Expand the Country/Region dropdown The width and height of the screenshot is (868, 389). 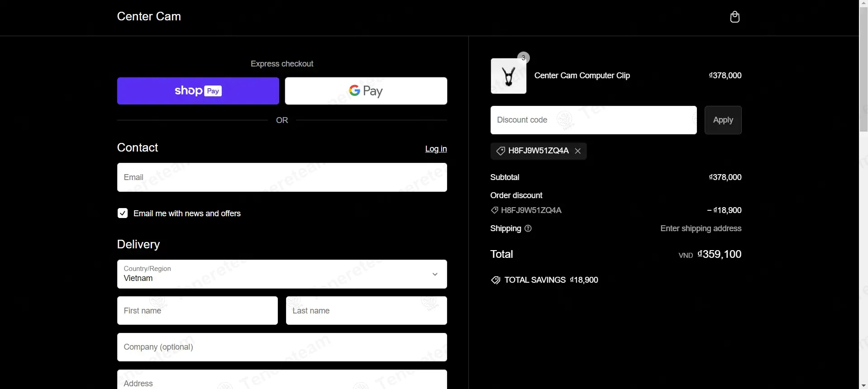click(282, 274)
